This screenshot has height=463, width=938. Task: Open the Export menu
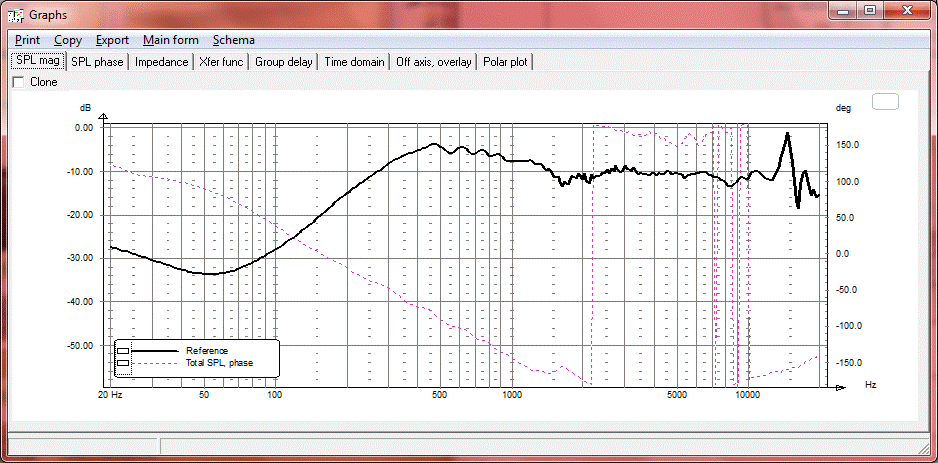(112, 40)
